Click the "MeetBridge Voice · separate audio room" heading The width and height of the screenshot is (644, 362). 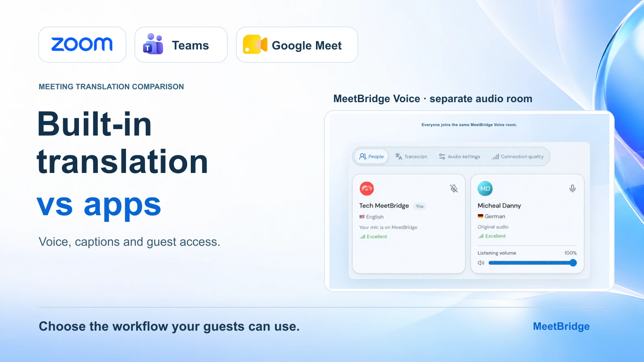pyautogui.click(x=433, y=99)
